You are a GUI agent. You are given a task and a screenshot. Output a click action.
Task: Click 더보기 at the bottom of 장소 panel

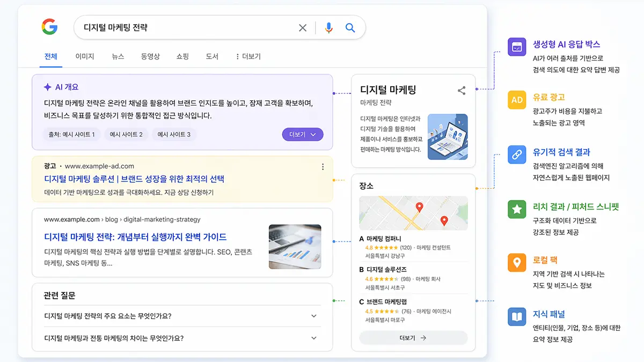[x=413, y=338]
